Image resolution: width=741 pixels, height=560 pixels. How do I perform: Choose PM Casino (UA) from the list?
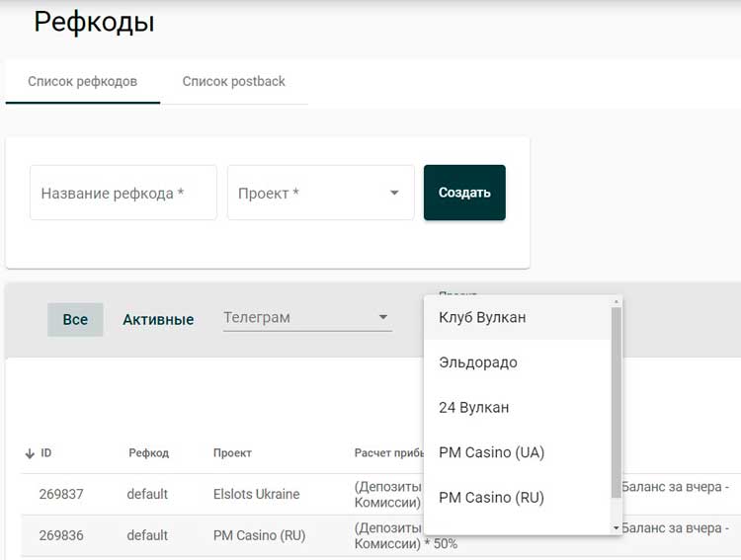pos(518,452)
